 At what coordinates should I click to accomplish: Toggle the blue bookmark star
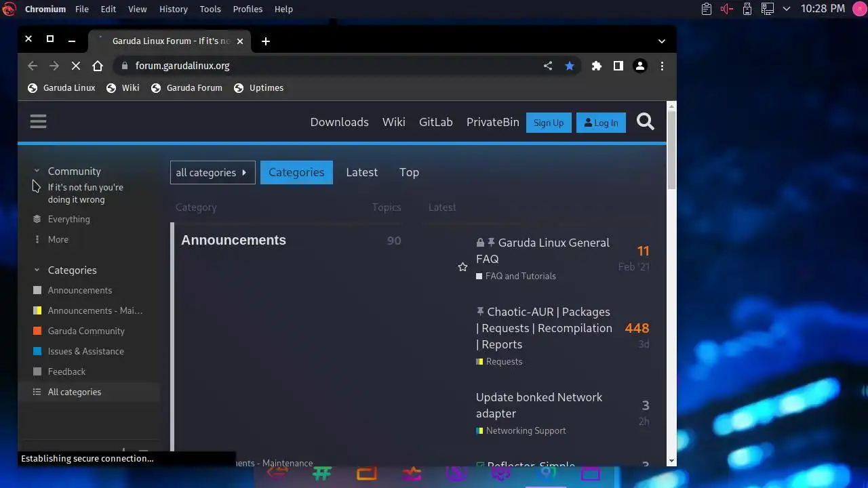[x=570, y=66]
